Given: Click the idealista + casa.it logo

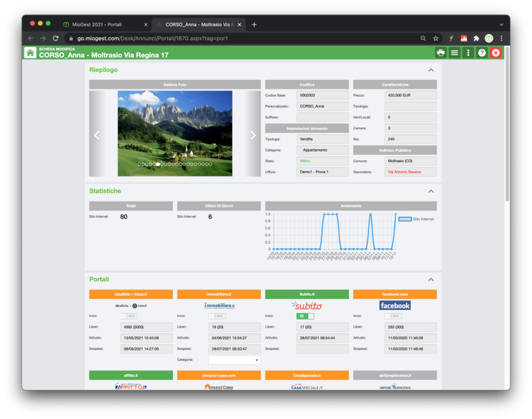Looking at the screenshot, I should click(131, 305).
